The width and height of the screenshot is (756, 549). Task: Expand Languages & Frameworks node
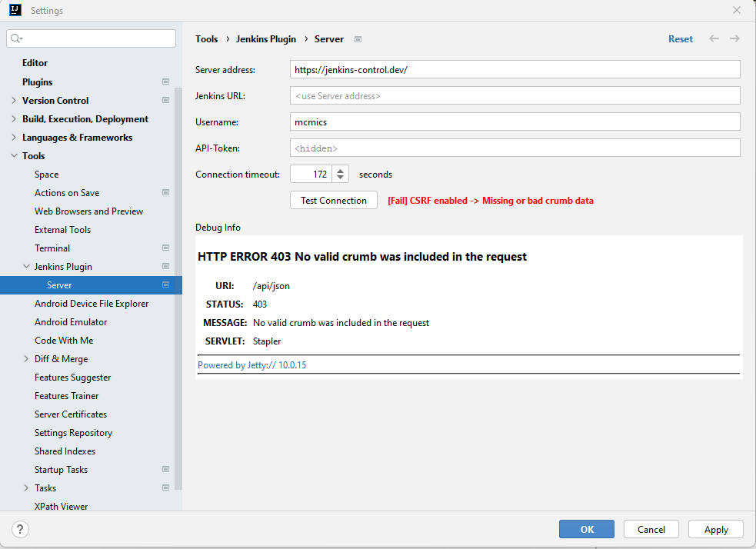pos(14,138)
